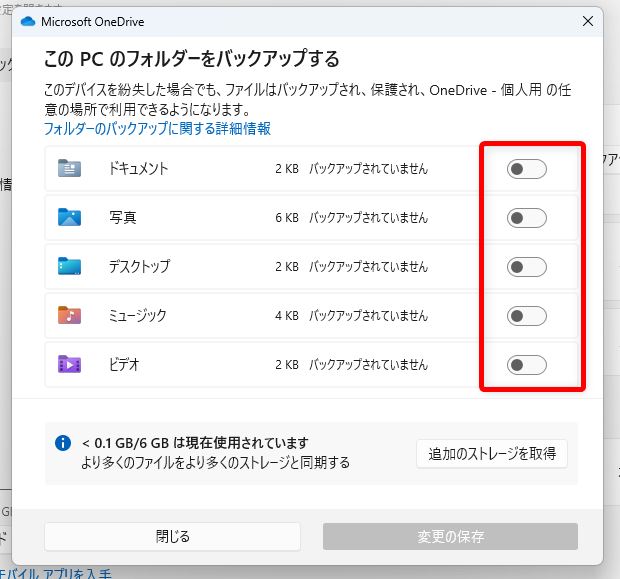Click より多くのファイルをより多くのストレージと同期する text
The image size is (620, 579).
[x=215, y=462]
